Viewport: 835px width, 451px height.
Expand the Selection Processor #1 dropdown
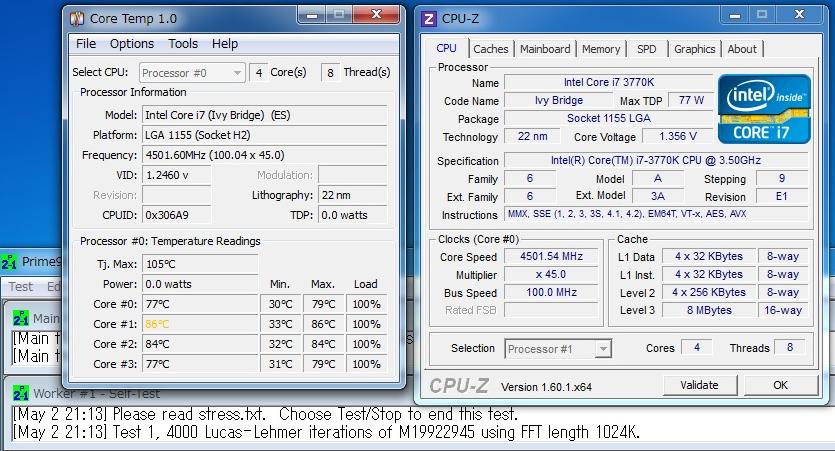pyautogui.click(x=558, y=349)
